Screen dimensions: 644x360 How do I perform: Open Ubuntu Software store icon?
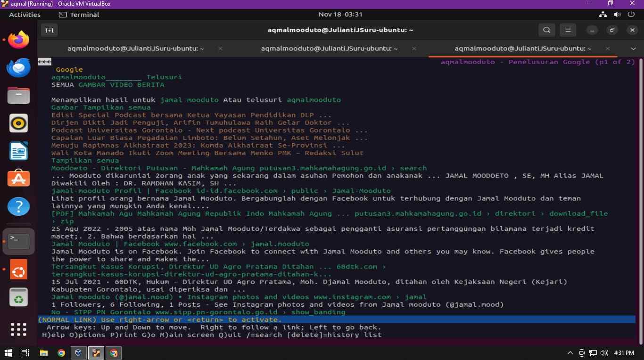click(18, 179)
